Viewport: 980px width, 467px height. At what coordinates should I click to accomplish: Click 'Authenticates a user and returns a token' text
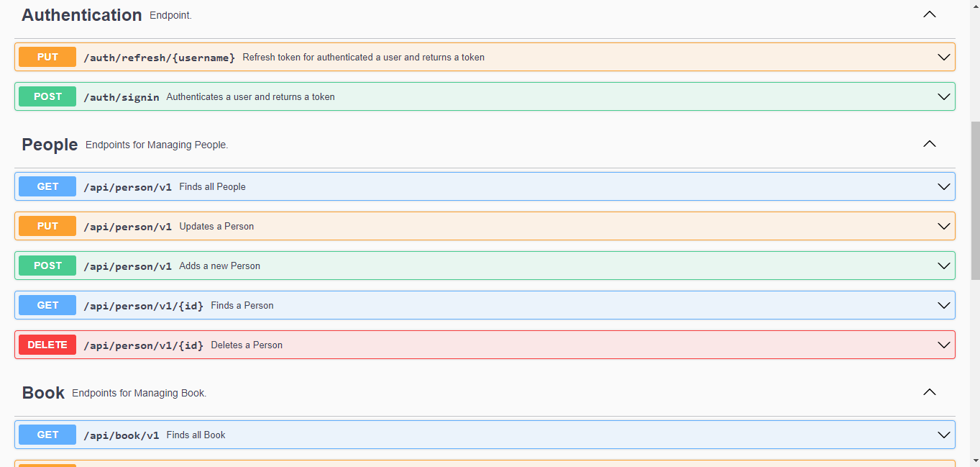coord(250,96)
